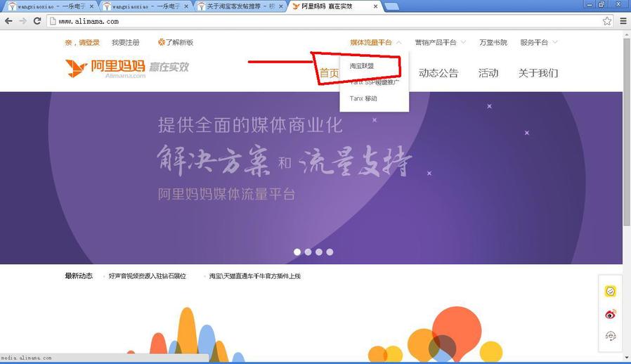Open 动态公告 nav item
631x364 pixels.
[438, 73]
